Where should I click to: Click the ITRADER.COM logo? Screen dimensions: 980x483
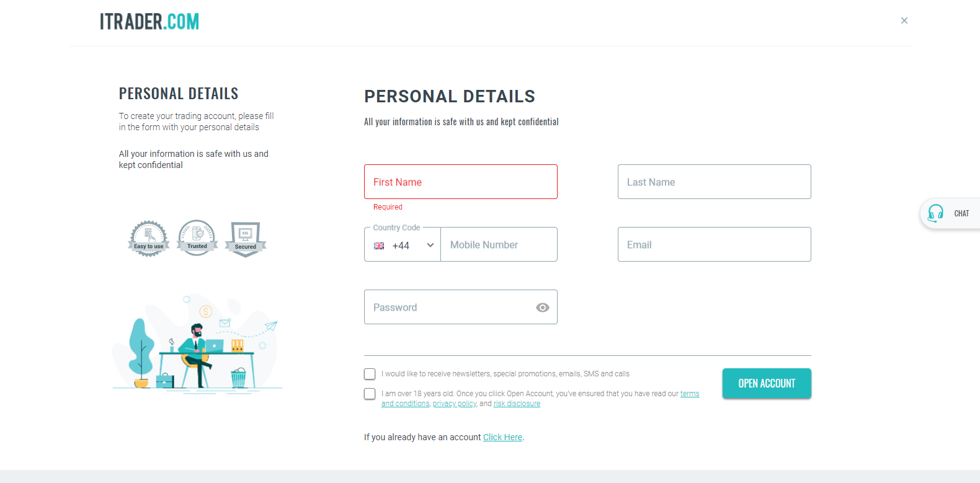[150, 21]
